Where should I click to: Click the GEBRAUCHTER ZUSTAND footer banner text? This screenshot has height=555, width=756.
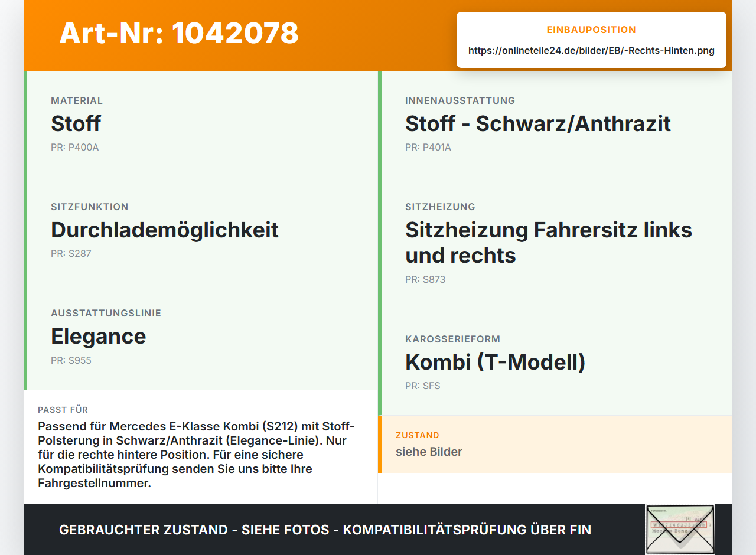[x=325, y=530]
